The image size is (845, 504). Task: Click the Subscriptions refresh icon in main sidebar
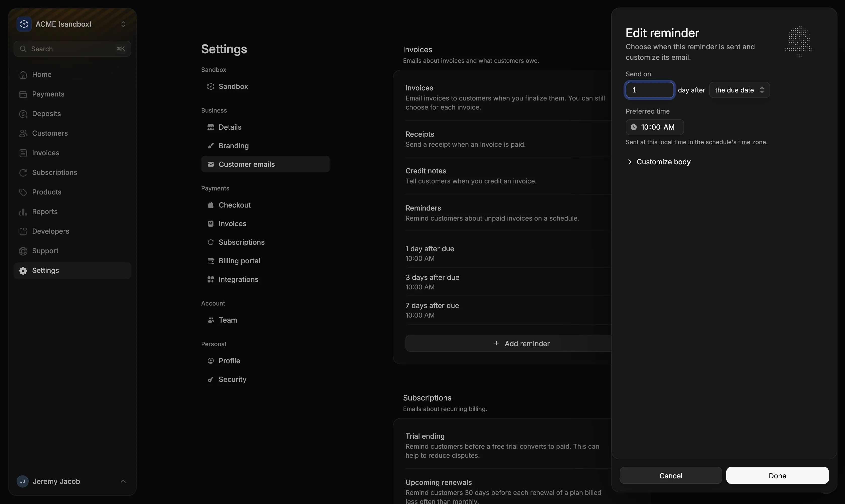click(23, 173)
